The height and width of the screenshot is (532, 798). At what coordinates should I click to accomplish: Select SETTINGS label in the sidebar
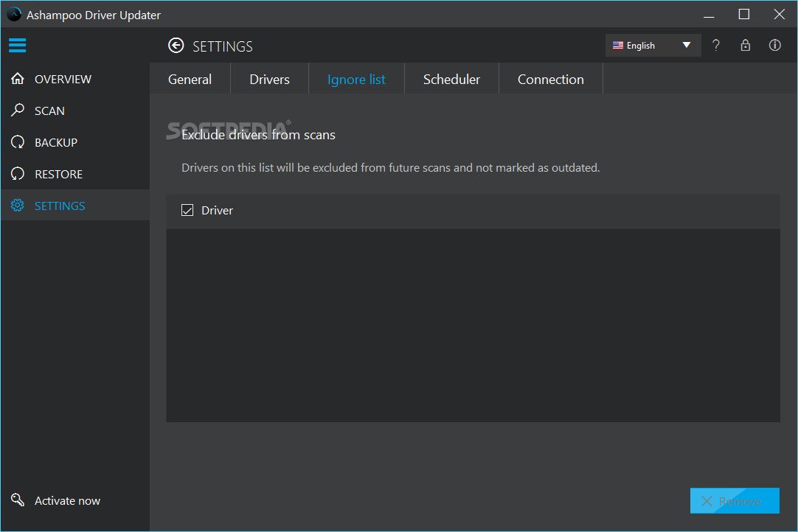60,206
